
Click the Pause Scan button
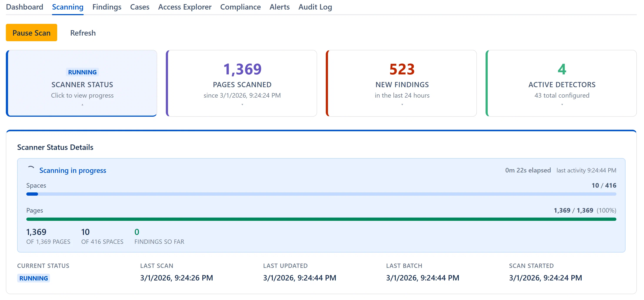click(32, 33)
